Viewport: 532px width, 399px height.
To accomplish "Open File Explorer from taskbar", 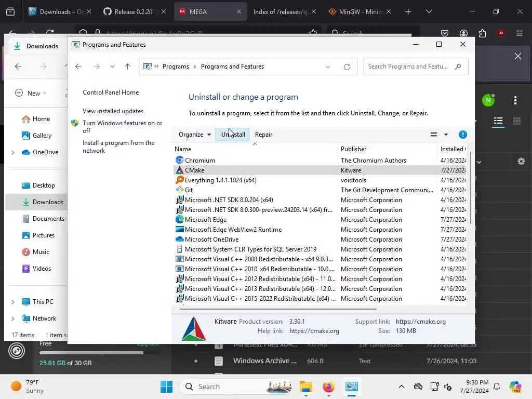I will pos(305,387).
